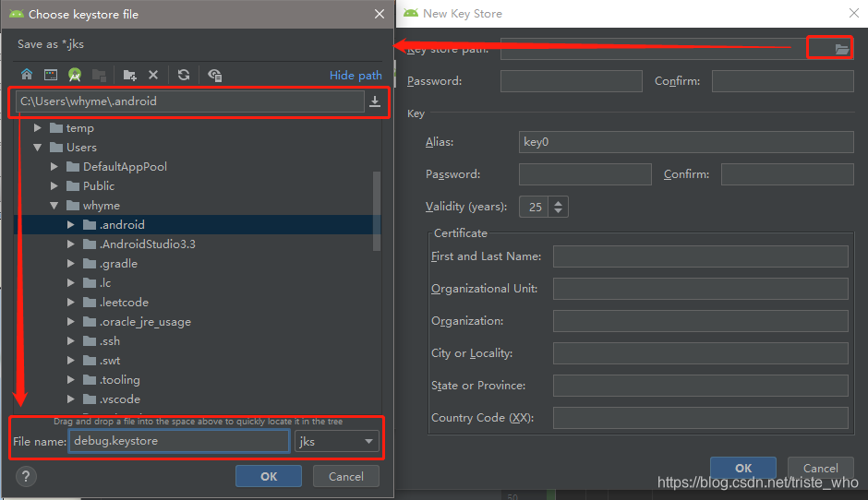This screenshot has height=500, width=868.
Task: Select the Desktop directory toolbar icon
Action: (51, 75)
